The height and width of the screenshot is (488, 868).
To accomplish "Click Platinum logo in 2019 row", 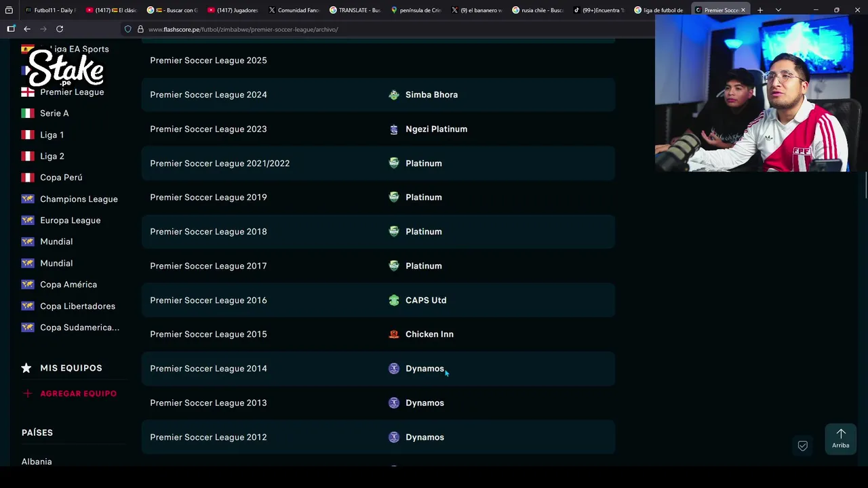I will (394, 197).
